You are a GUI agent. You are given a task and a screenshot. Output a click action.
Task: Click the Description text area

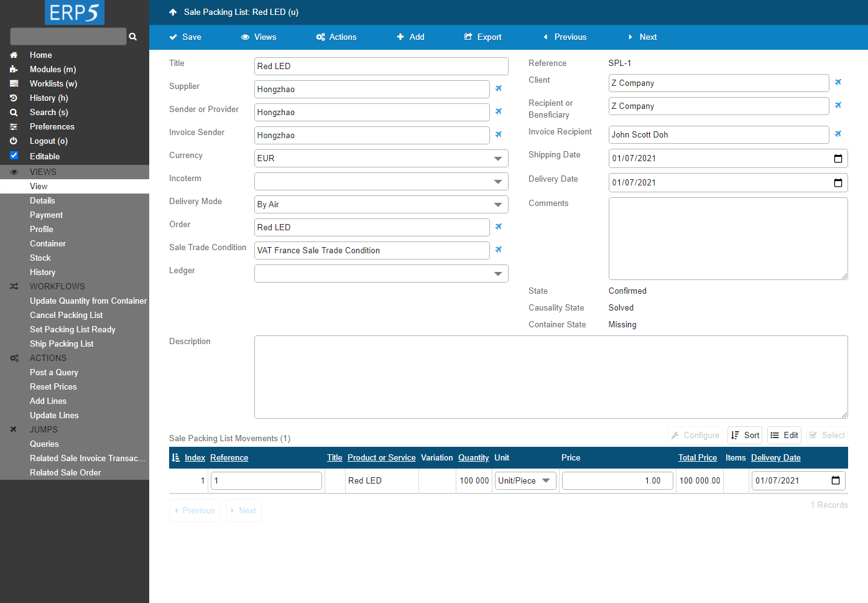[551, 377]
